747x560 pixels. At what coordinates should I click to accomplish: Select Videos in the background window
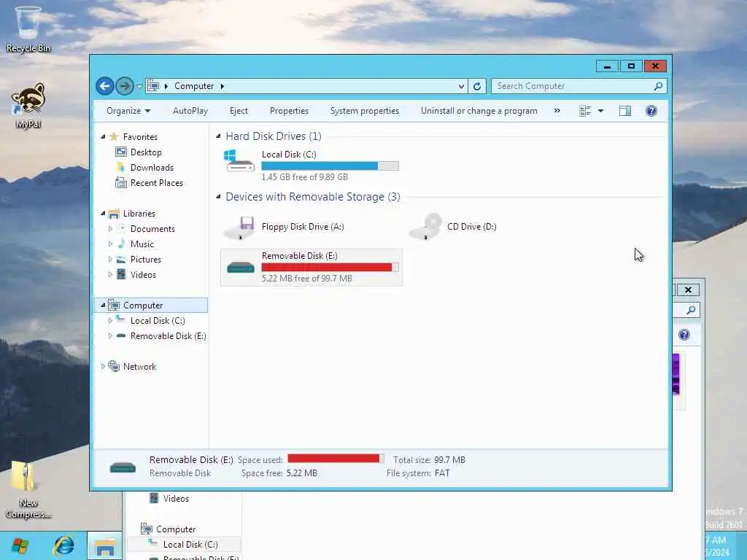(x=176, y=499)
